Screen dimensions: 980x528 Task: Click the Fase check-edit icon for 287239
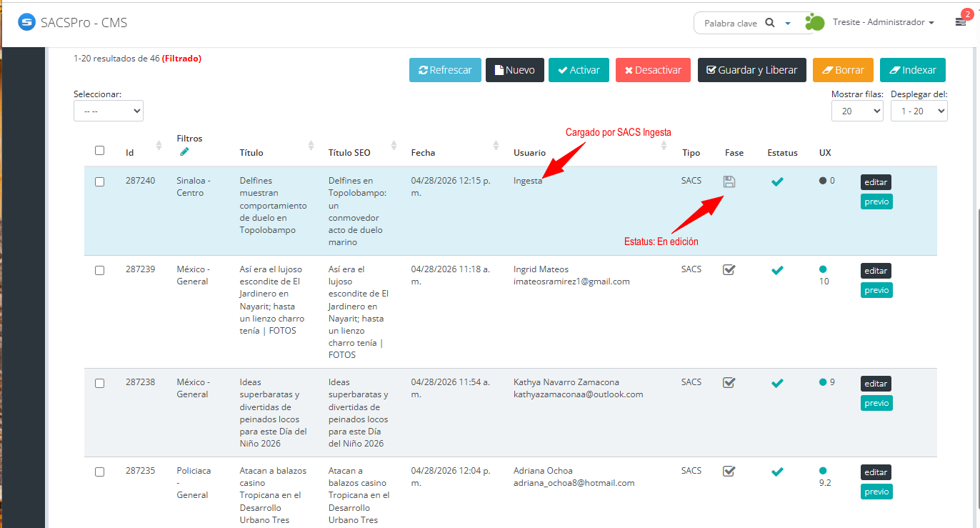tap(729, 270)
